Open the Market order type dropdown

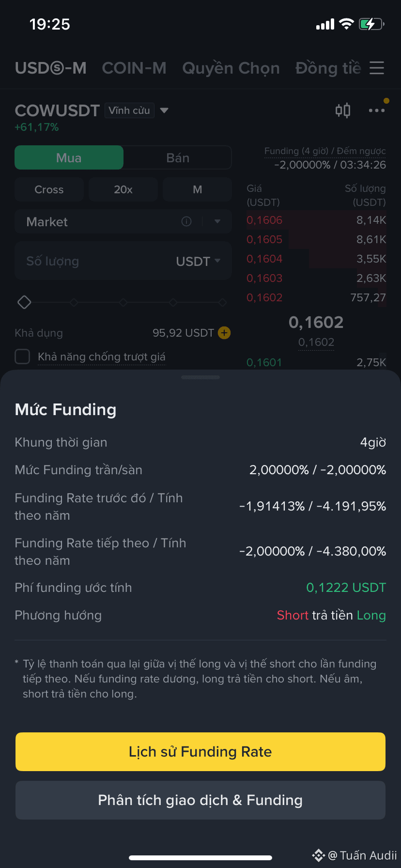tap(217, 221)
